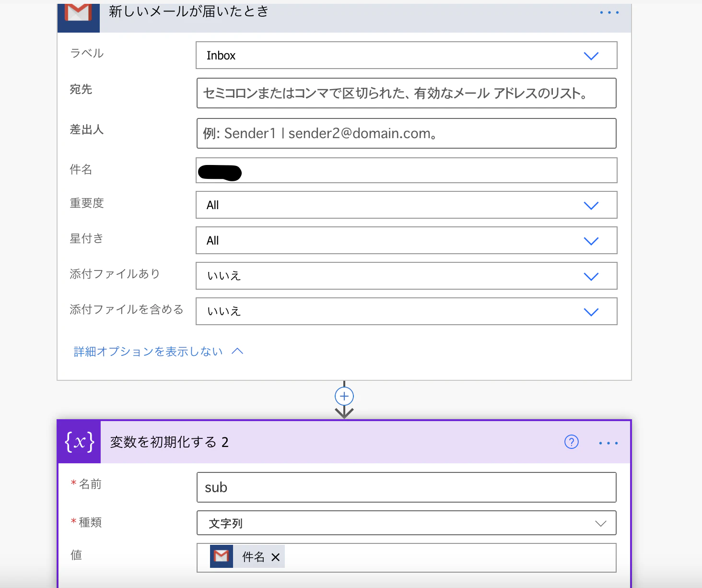Open three-dot menu of 変数を初期化する 2
This screenshot has width=702, height=588.
click(x=608, y=443)
